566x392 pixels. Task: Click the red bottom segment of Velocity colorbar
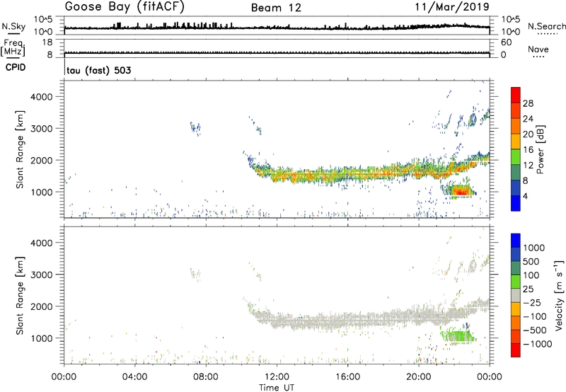click(516, 350)
